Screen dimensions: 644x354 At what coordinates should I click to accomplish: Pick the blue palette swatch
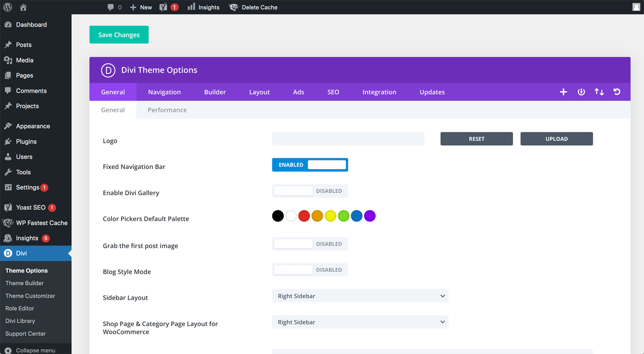356,216
